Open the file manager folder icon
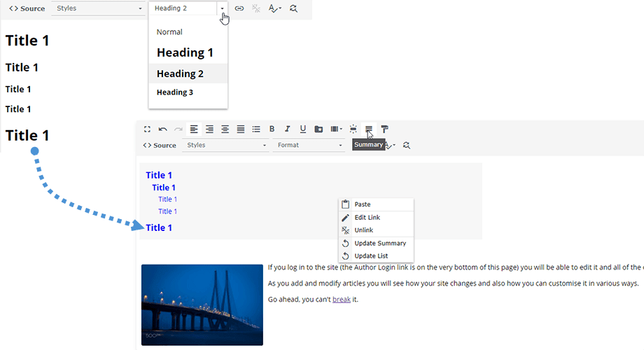Viewport: 644px width, 350px height. [x=318, y=129]
